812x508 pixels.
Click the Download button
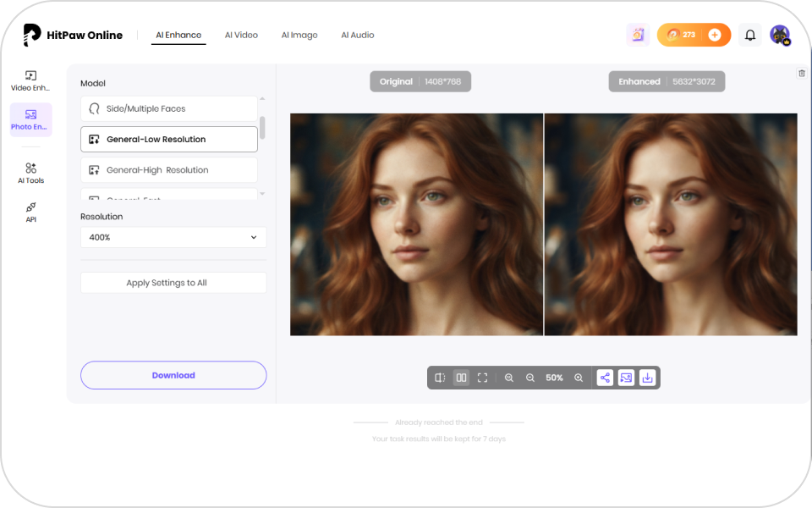[173, 375]
